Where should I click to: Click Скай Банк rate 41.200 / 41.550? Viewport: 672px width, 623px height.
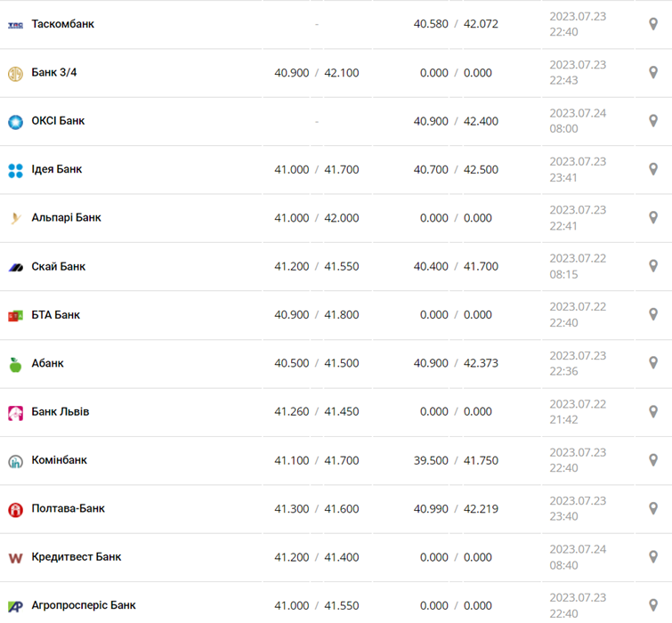click(x=317, y=266)
